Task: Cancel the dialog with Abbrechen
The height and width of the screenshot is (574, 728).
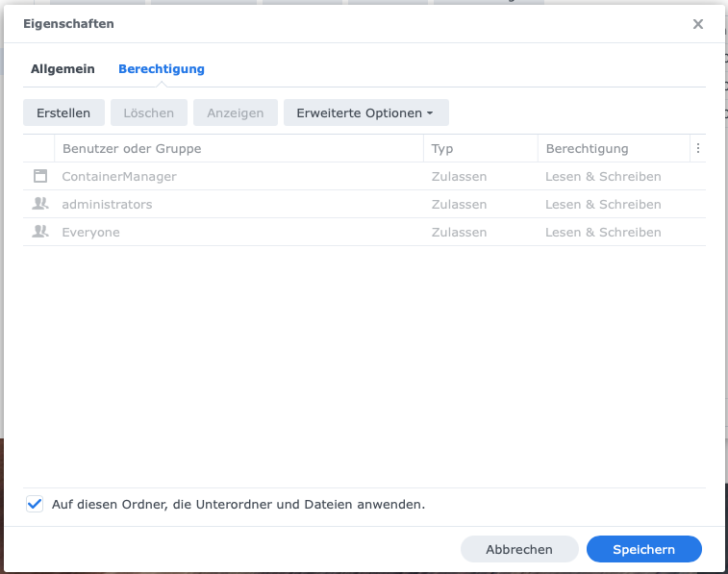Action: point(519,549)
